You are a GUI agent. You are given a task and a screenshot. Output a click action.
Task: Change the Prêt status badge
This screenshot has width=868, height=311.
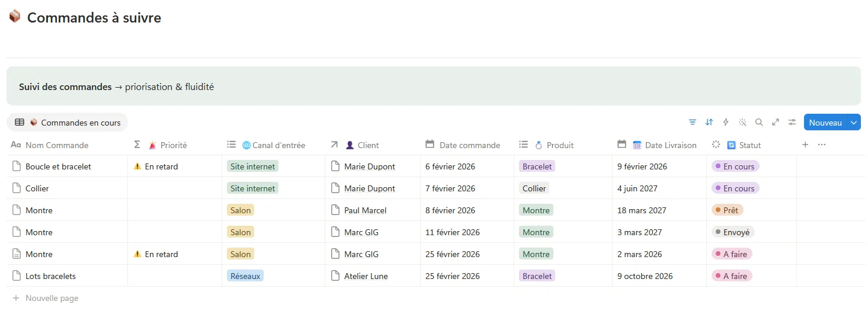(727, 210)
